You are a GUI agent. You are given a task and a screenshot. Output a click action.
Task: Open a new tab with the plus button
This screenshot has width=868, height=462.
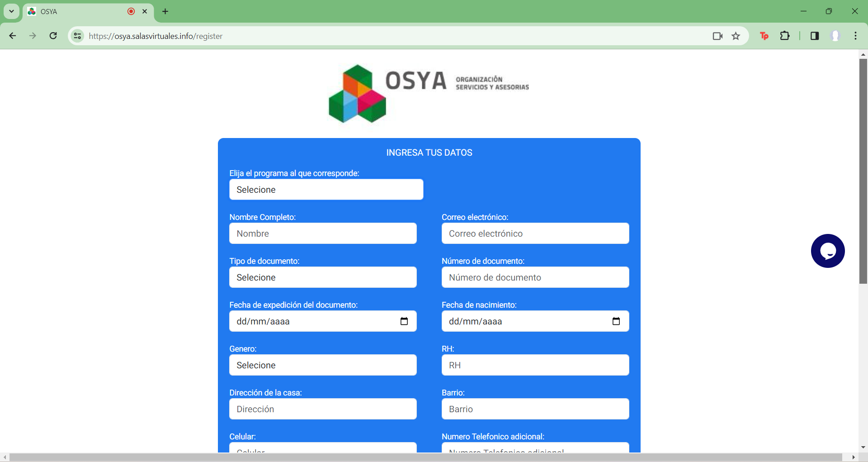[x=165, y=11]
